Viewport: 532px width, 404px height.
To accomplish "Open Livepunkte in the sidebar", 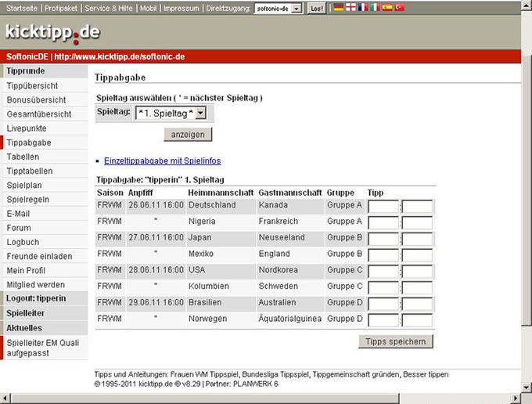I will point(45,128).
